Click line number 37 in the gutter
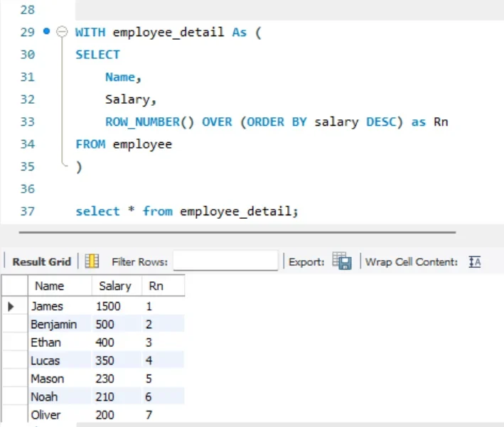Screen dimensions: 504x427 click(x=27, y=212)
